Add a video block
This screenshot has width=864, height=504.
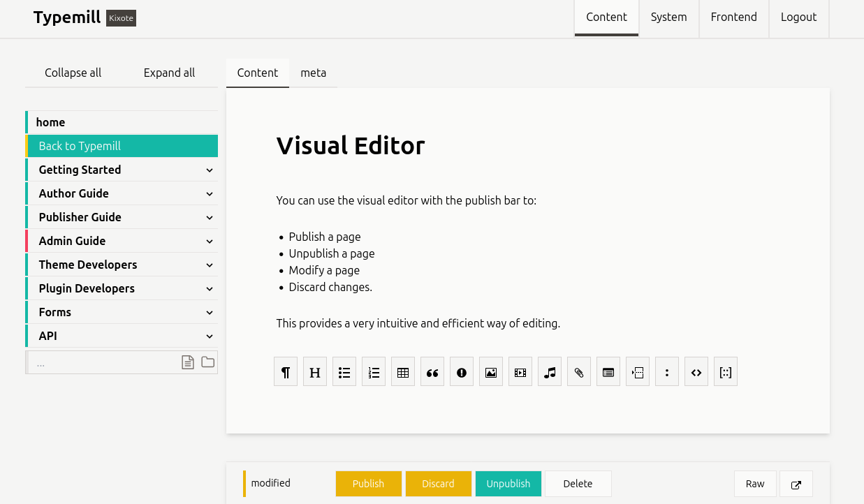[520, 372]
